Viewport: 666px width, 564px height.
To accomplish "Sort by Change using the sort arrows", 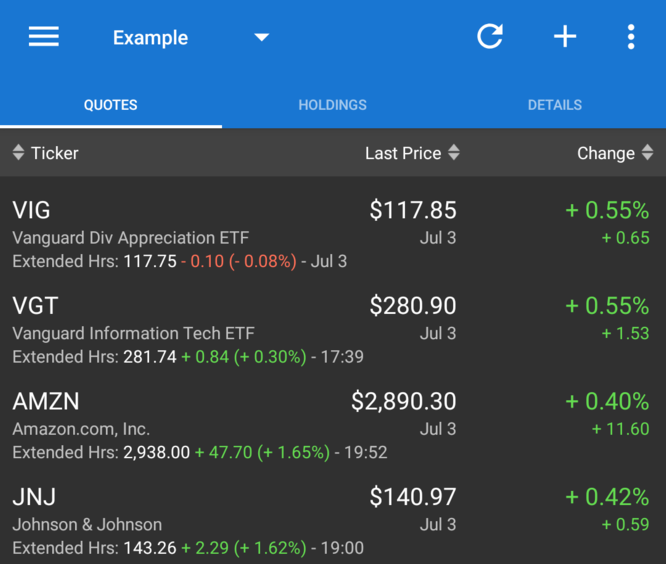I will click(x=648, y=153).
